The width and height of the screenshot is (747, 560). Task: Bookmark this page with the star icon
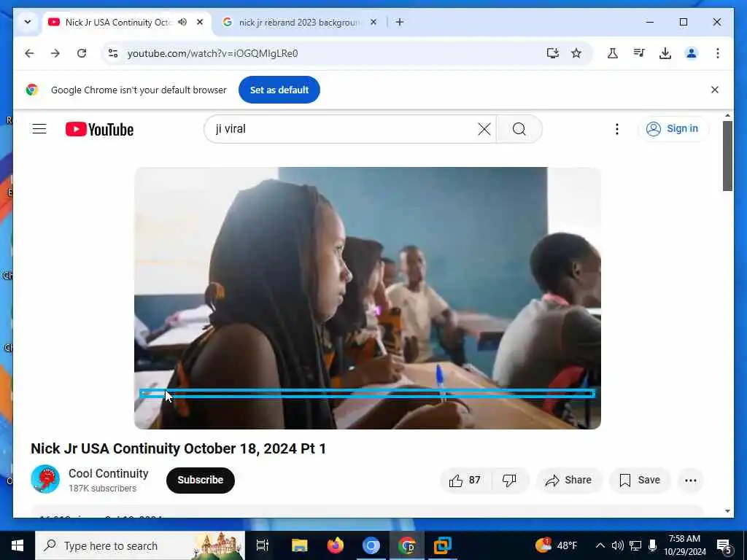click(576, 53)
